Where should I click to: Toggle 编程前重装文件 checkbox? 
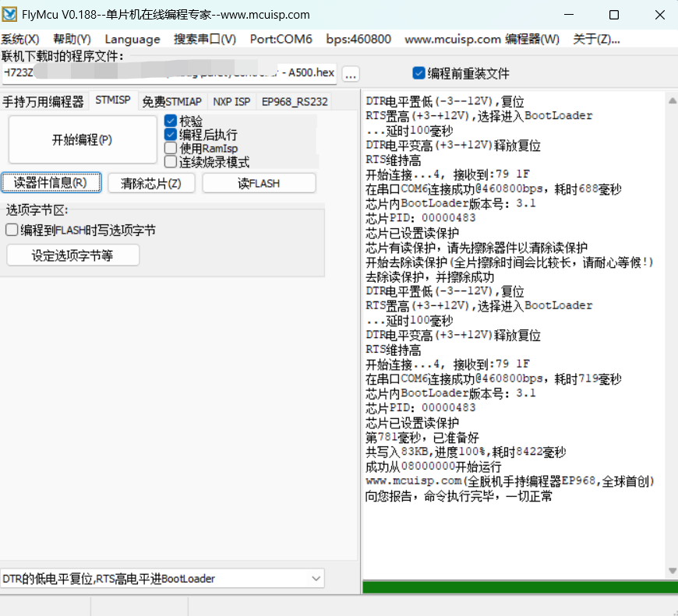[419, 73]
